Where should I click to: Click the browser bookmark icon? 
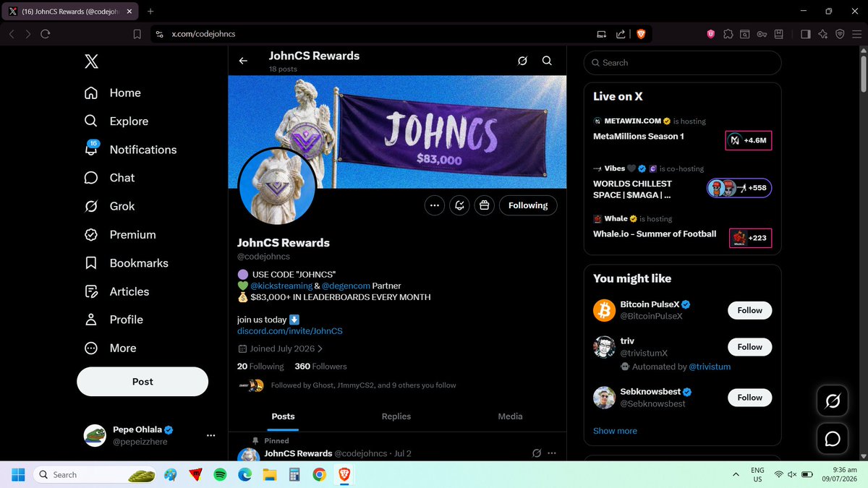point(137,34)
